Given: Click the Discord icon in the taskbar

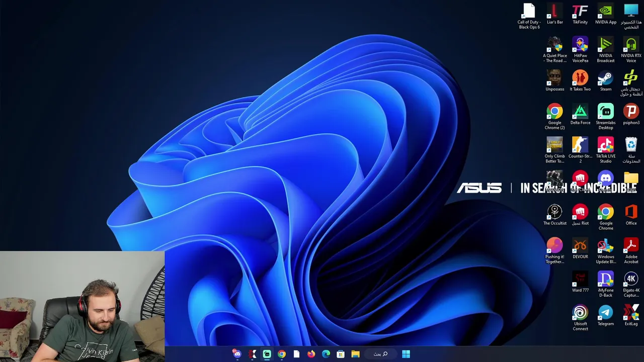Looking at the screenshot, I should coord(237,354).
